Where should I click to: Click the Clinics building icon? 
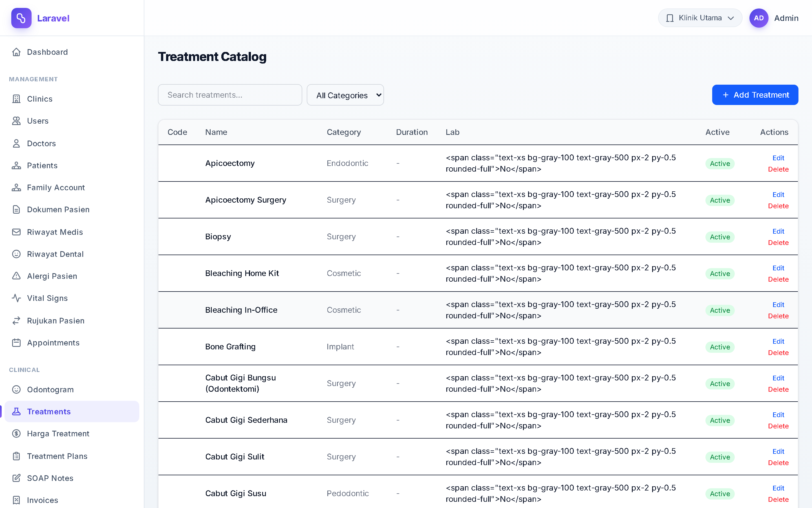[16, 99]
